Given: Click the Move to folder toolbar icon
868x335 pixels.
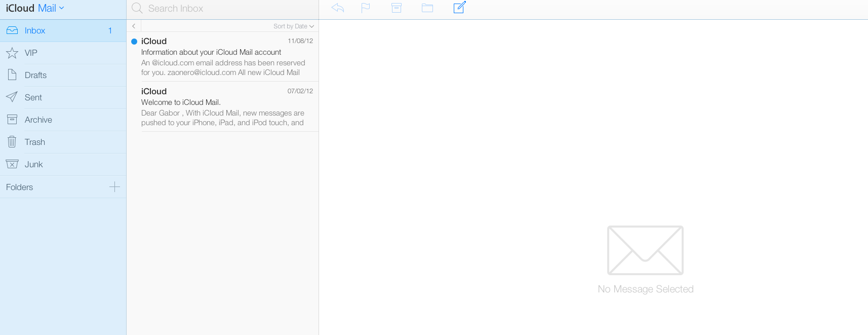Looking at the screenshot, I should [x=427, y=8].
